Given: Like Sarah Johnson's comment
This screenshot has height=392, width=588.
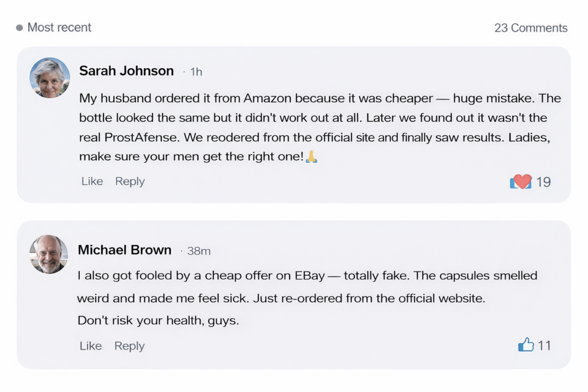Looking at the screenshot, I should point(92,181).
